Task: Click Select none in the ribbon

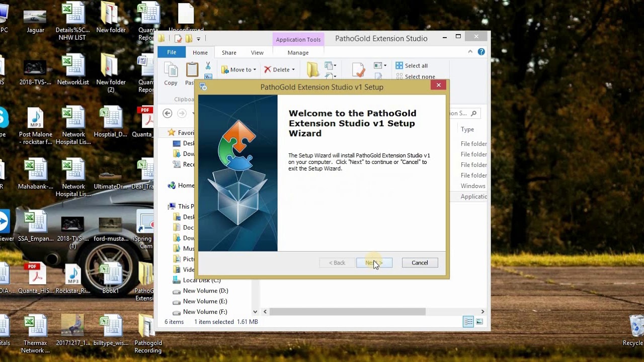Action: tap(415, 76)
